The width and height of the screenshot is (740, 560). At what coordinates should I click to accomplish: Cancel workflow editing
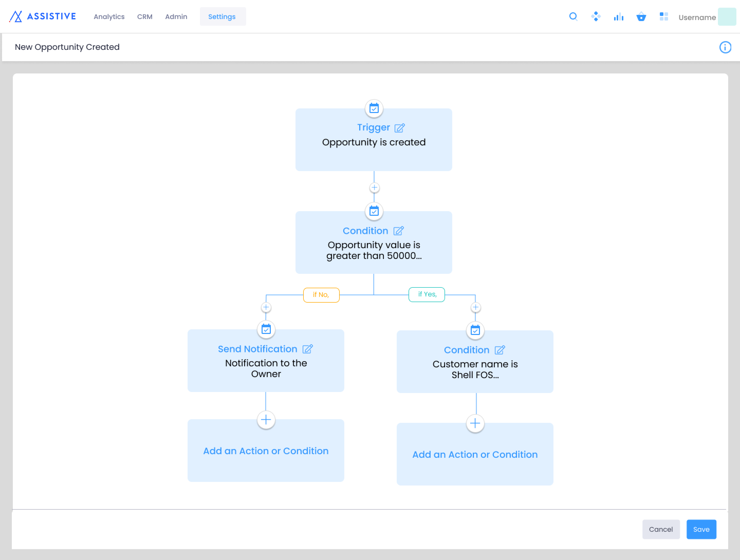[661, 529]
